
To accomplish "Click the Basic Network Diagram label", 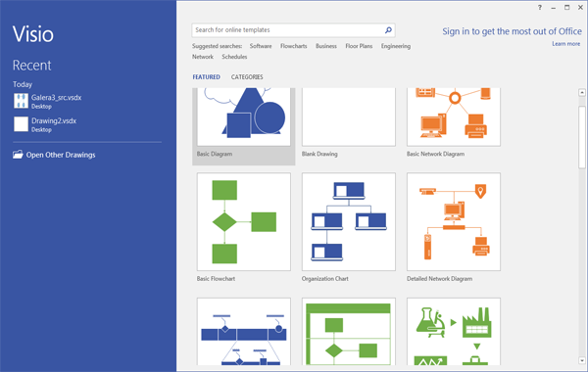I will 435,154.
